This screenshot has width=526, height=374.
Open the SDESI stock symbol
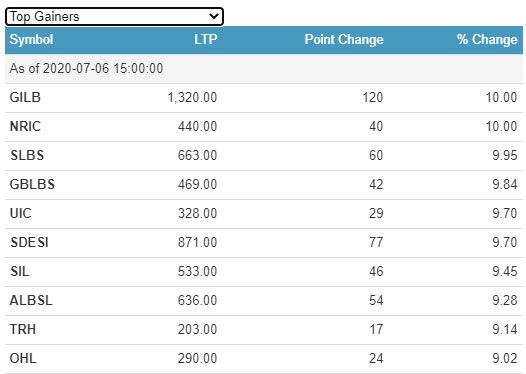click(29, 242)
